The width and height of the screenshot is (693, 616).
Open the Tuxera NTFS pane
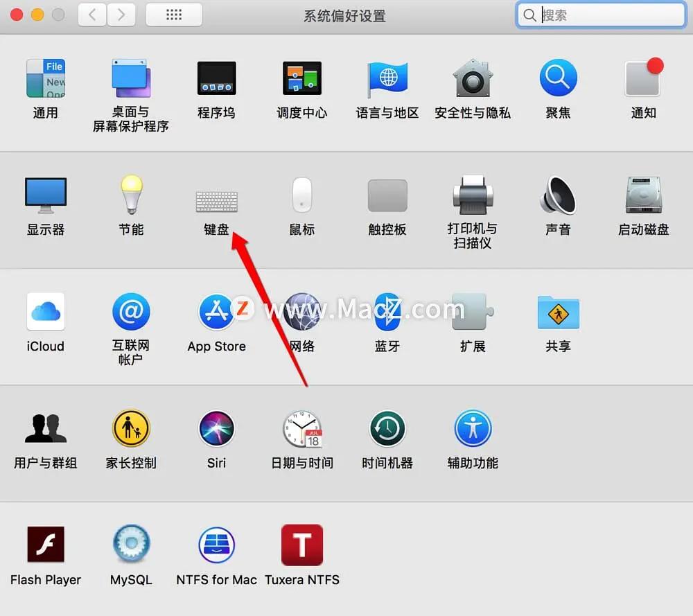[x=302, y=545]
